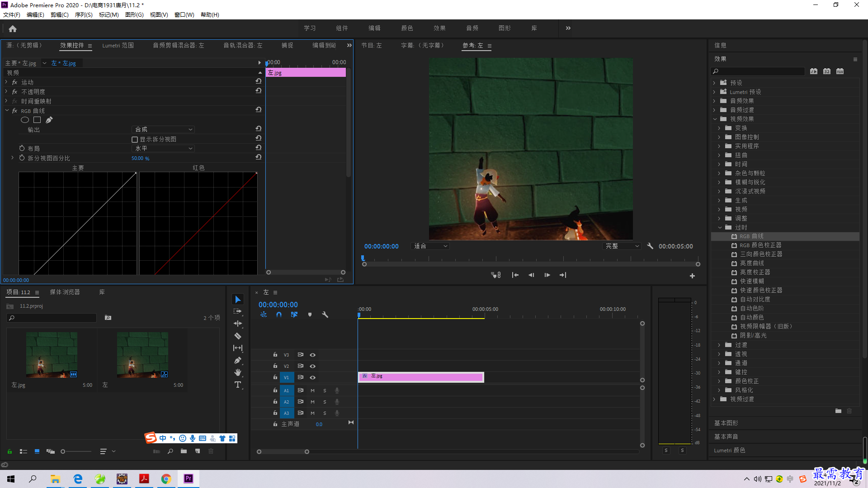Enable 显示拆分视图 checkbox
This screenshot has height=488, width=868.
pyautogui.click(x=135, y=139)
